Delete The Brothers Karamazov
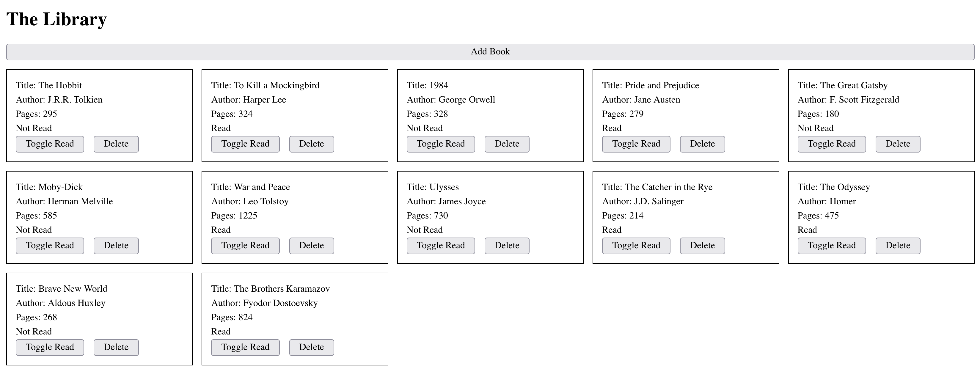The image size is (980, 377). click(x=312, y=347)
